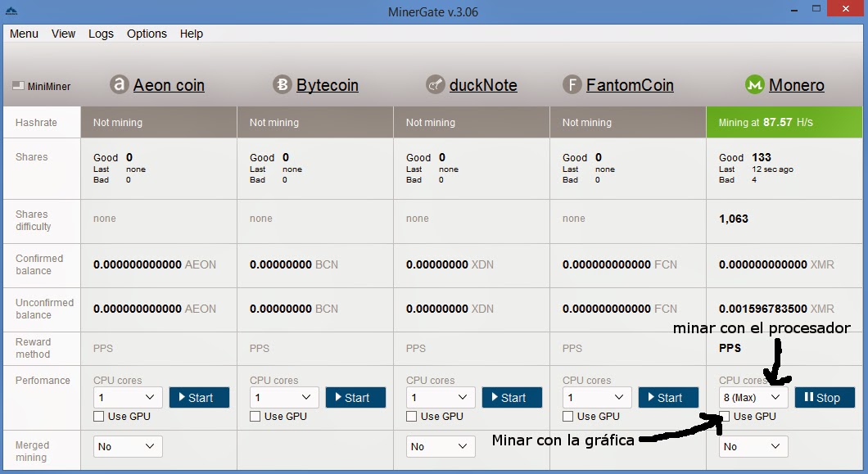Open the View menu

click(63, 34)
